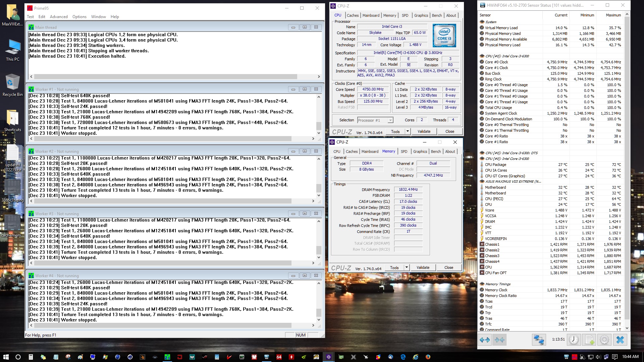This screenshot has height=362, width=644.
Task: Click Close button in lower CPU-Z
Action: click(448, 267)
